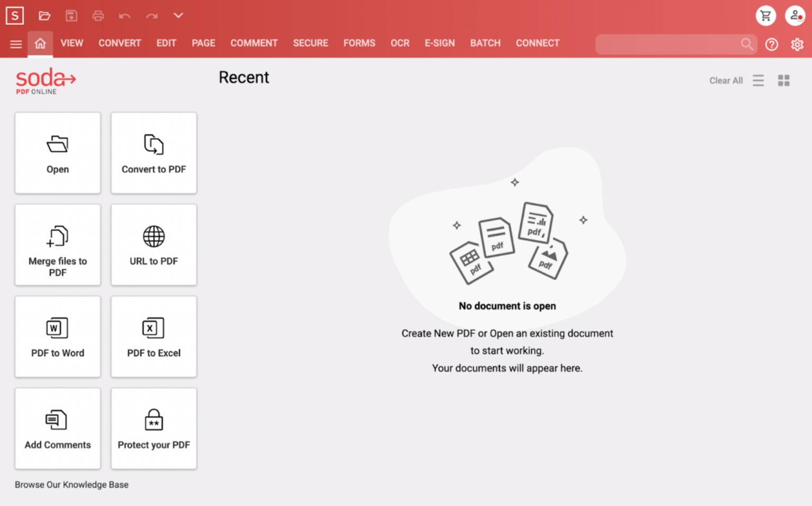Open the Protect your PDF tool
Viewport: 812px width, 506px height.
[x=153, y=428]
